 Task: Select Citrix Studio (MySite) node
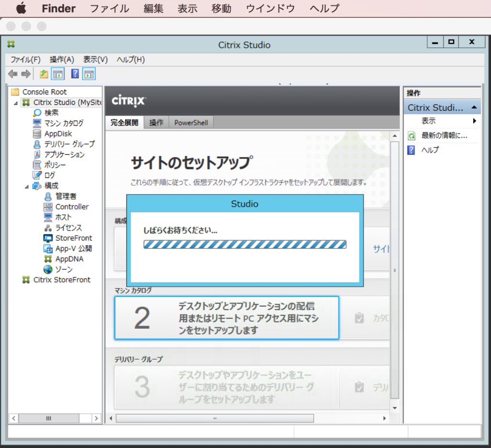[x=62, y=103]
